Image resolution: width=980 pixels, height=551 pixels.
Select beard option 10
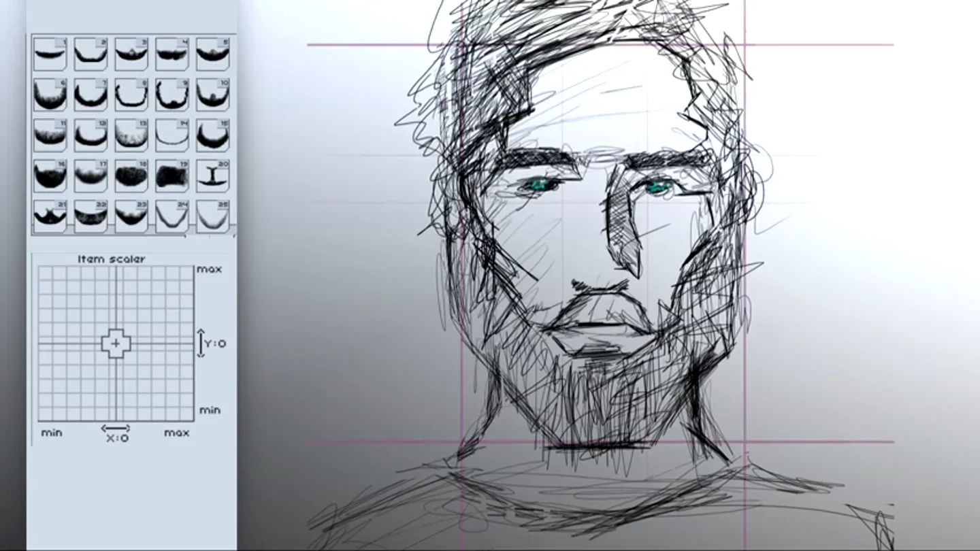(x=213, y=95)
